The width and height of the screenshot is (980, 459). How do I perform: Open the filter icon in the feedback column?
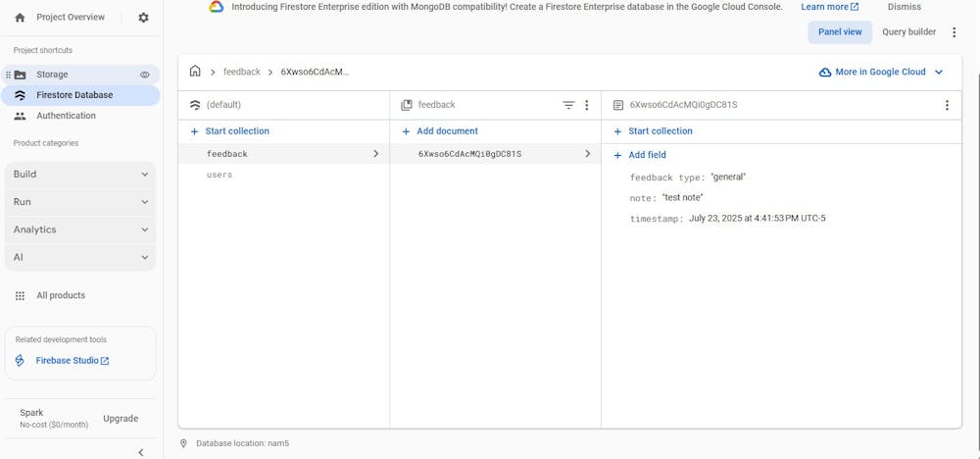click(568, 105)
